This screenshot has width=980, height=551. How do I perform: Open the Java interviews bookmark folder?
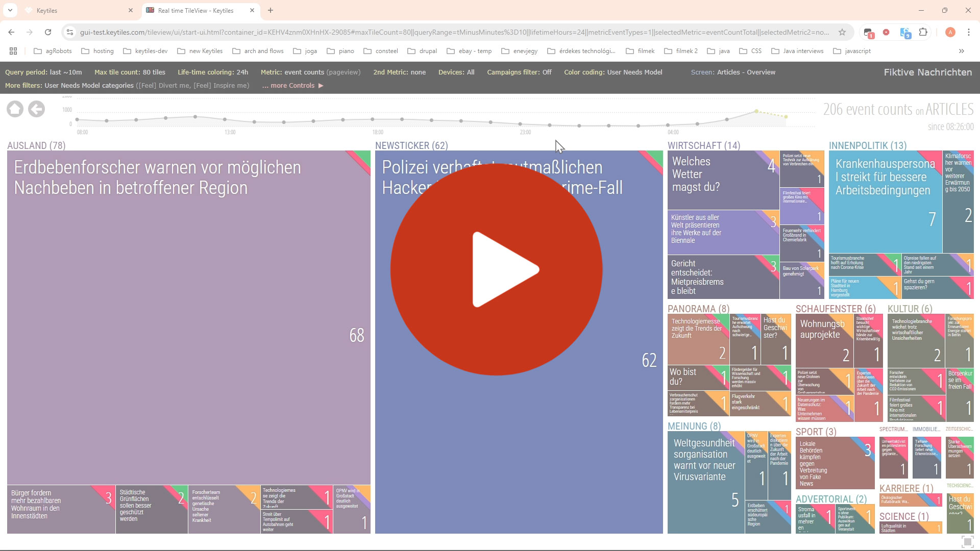pos(797,51)
